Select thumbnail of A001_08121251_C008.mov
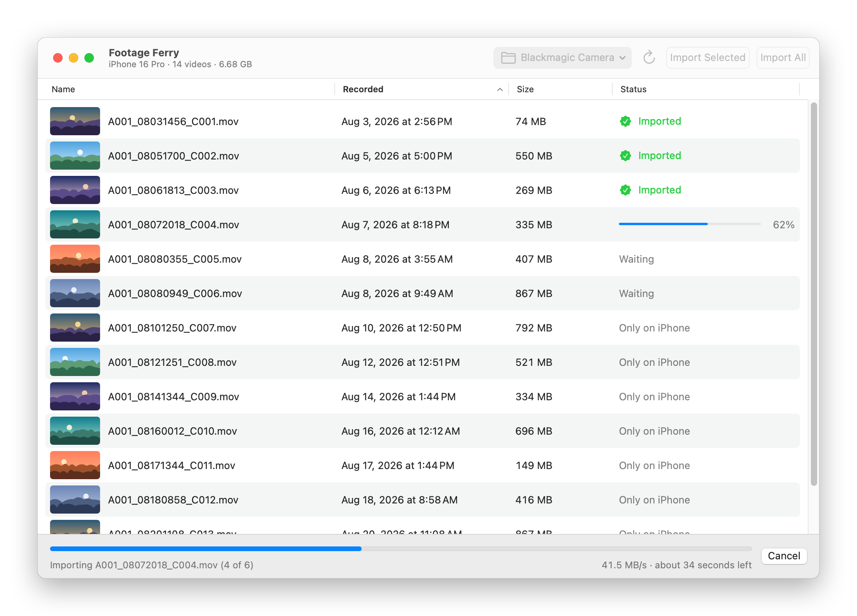 (x=75, y=362)
